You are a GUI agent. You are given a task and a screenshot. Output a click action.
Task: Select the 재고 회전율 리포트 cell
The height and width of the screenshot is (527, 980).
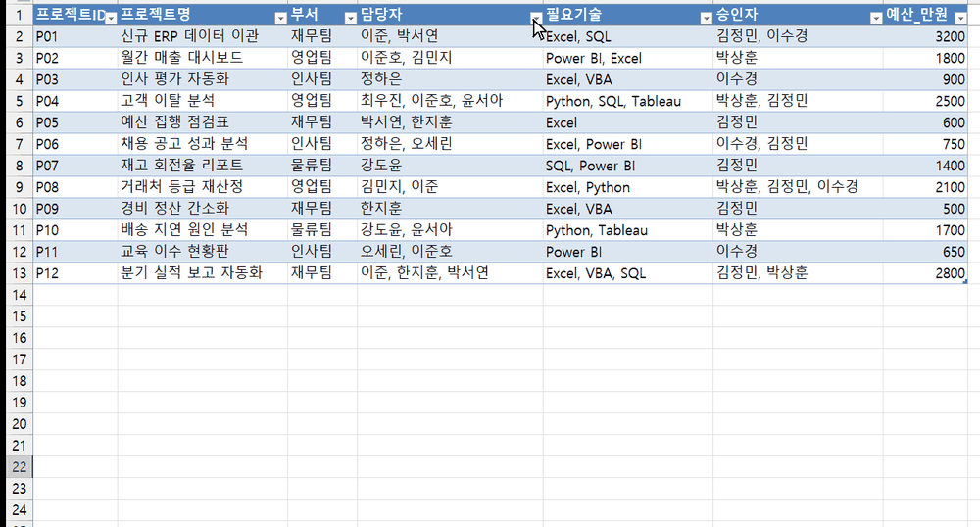(x=203, y=166)
